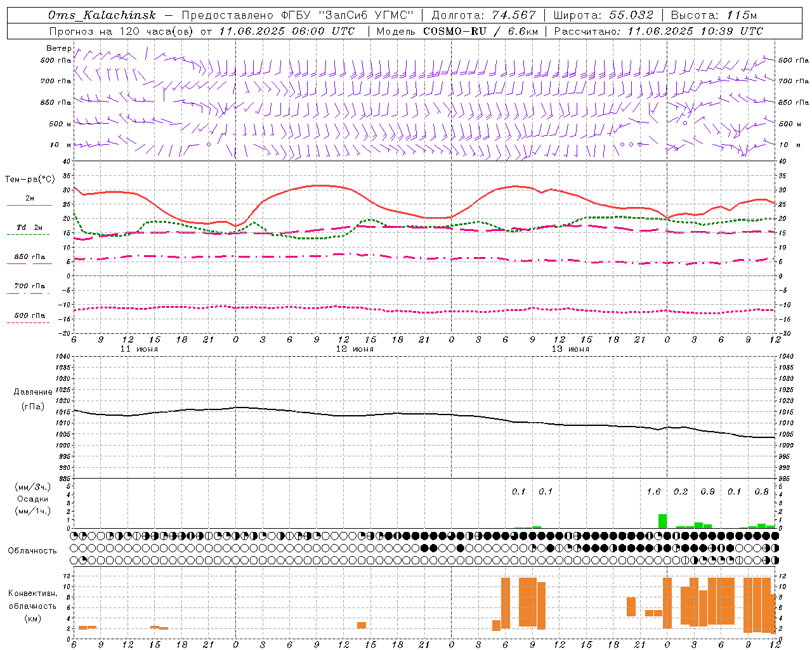Select the "Конвективн." convective cloud label
The width and height of the screenshot is (812, 650).
click(x=32, y=594)
